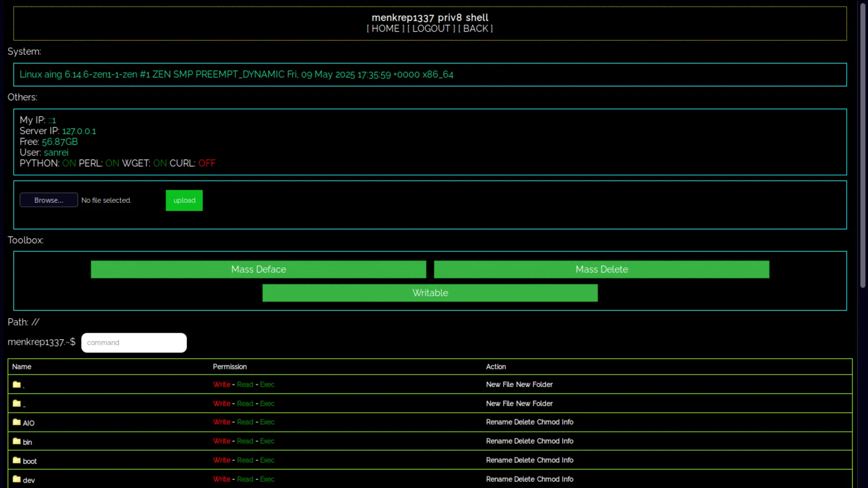The width and height of the screenshot is (868, 488).
Task: Click New Folder in the double-dot row
Action: [x=534, y=403]
